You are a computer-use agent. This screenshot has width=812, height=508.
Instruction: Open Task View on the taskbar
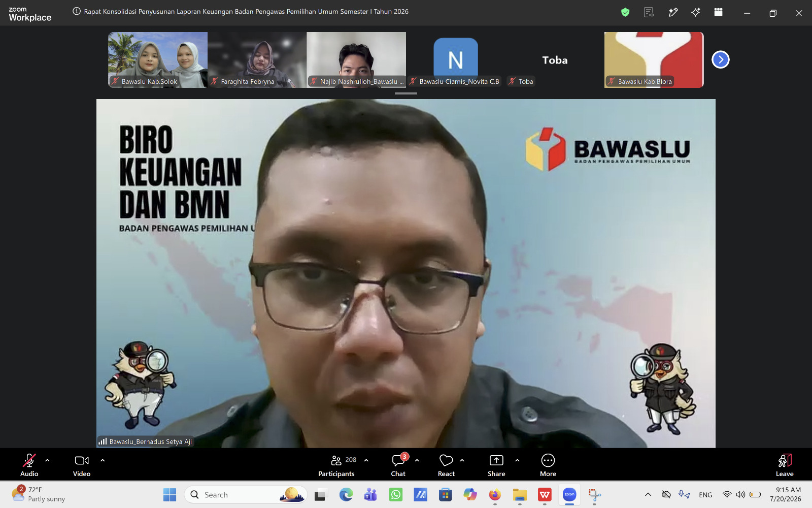click(x=321, y=495)
